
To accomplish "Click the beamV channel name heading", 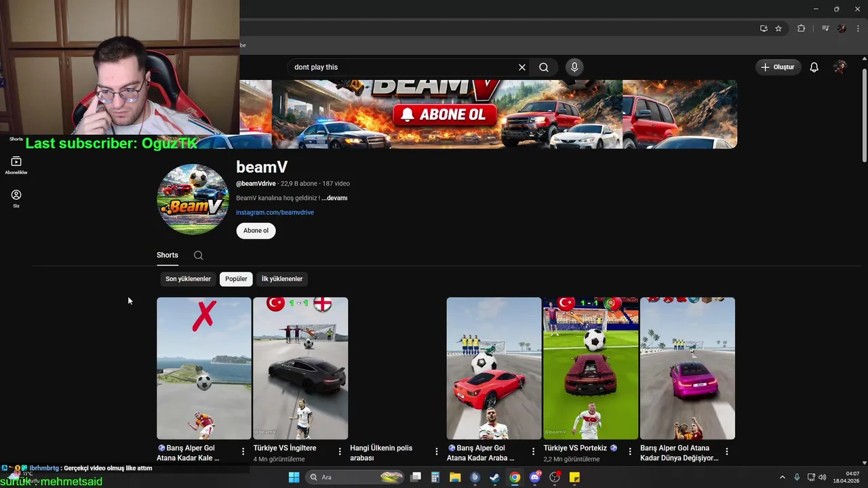I will 262,167.
